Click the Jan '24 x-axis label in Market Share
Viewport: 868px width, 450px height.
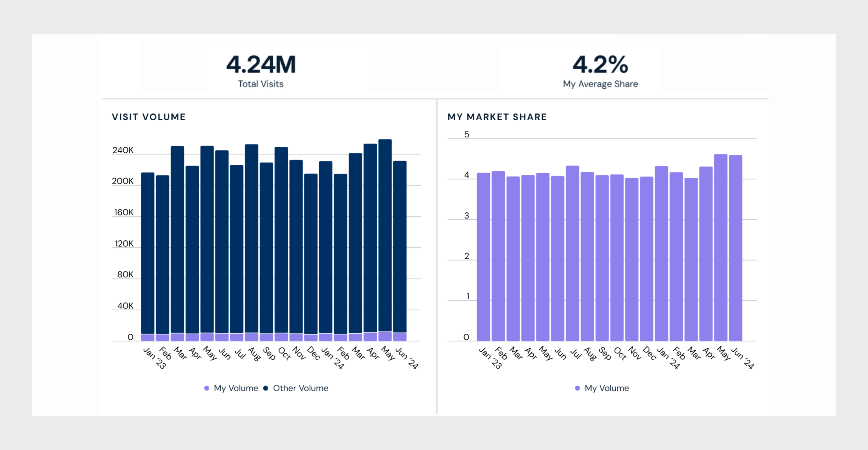coord(668,358)
